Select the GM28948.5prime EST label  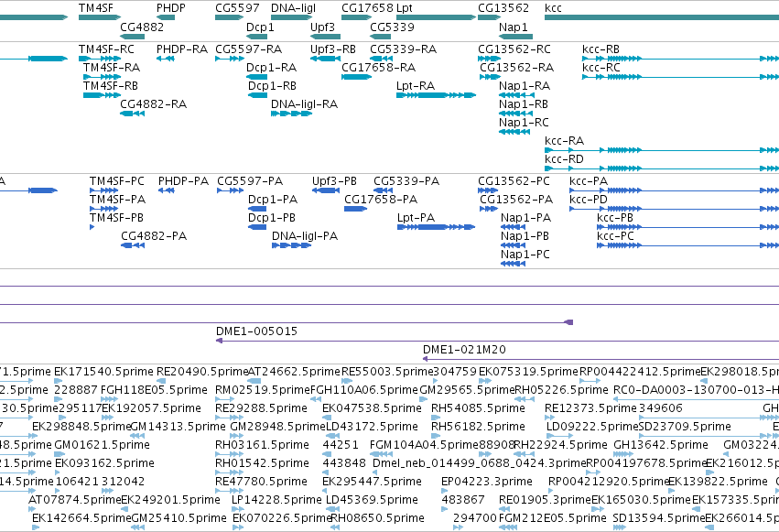(277, 428)
